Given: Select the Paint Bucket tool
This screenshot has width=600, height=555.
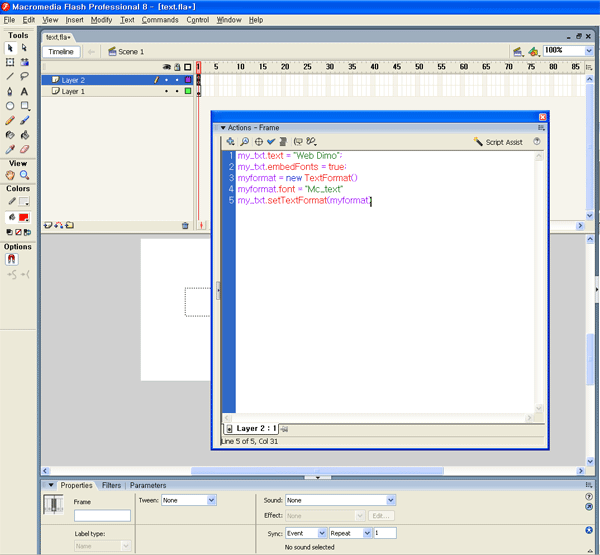Looking at the screenshot, I should click(24, 135).
